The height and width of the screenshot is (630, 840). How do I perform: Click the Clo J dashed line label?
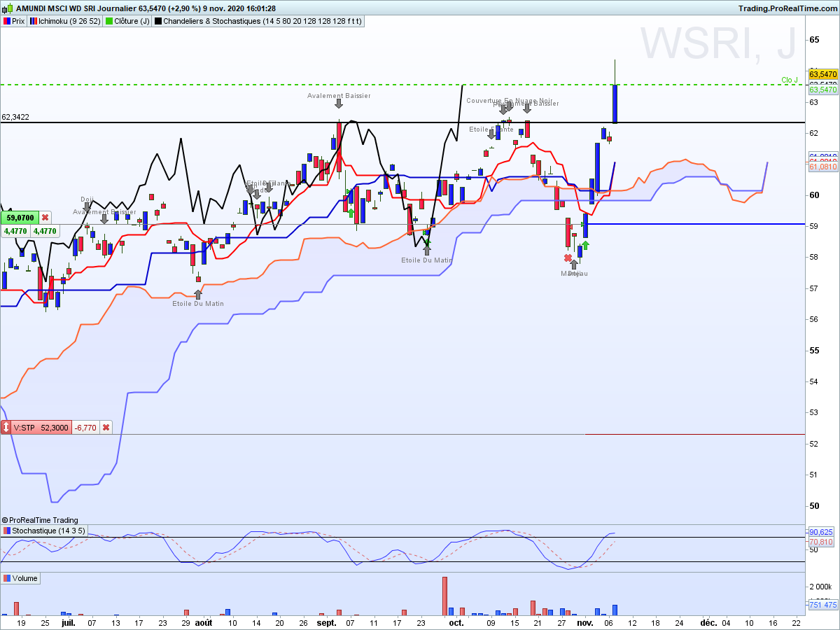coord(790,80)
